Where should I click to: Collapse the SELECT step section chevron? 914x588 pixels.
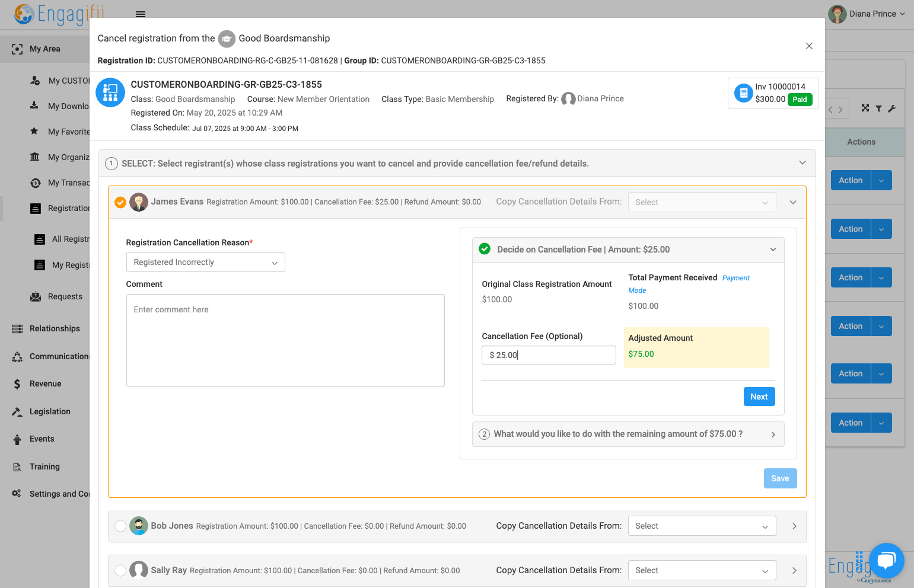(x=802, y=163)
